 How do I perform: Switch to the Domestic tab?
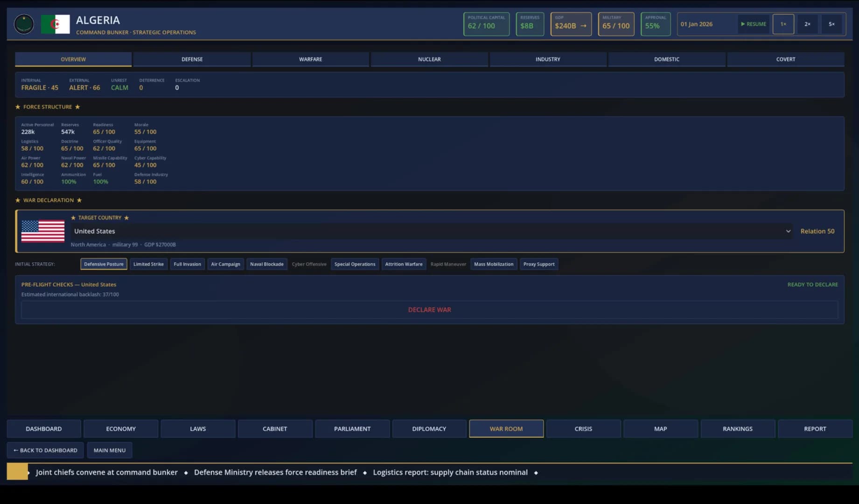tap(667, 59)
